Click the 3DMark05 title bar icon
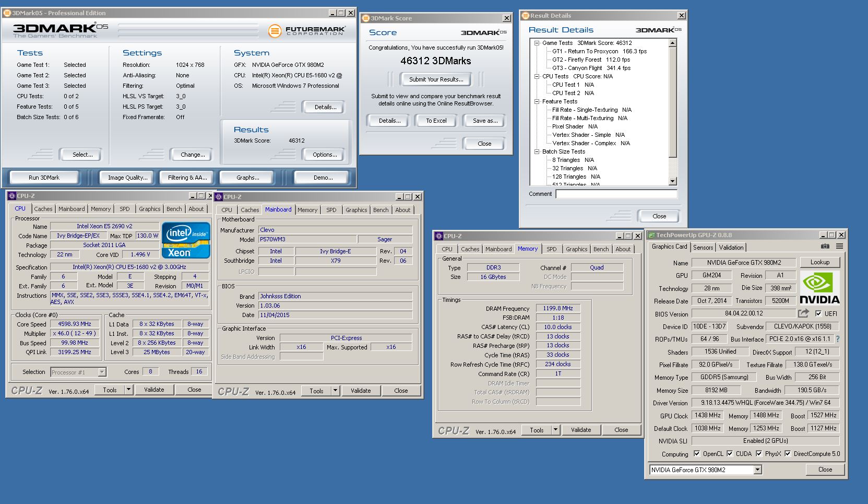 (7, 13)
